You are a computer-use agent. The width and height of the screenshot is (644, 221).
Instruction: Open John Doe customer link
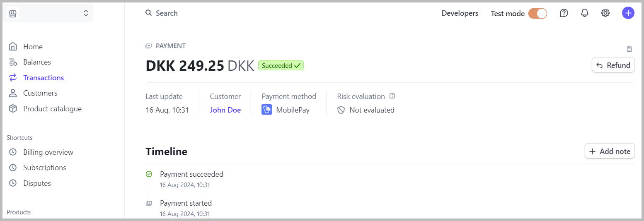pos(225,110)
